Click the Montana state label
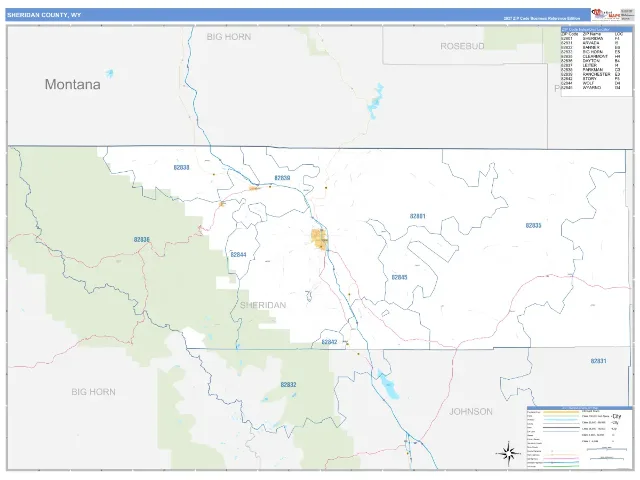This screenshot has height=480, width=640. (73, 84)
